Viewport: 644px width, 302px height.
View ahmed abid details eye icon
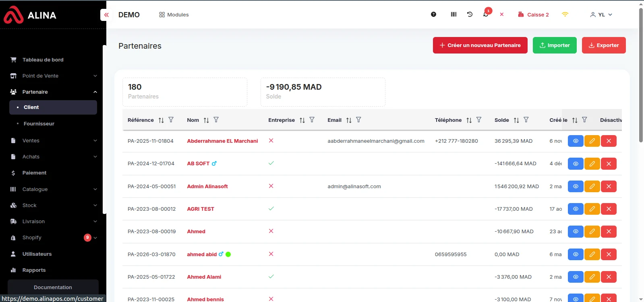pyautogui.click(x=576, y=255)
